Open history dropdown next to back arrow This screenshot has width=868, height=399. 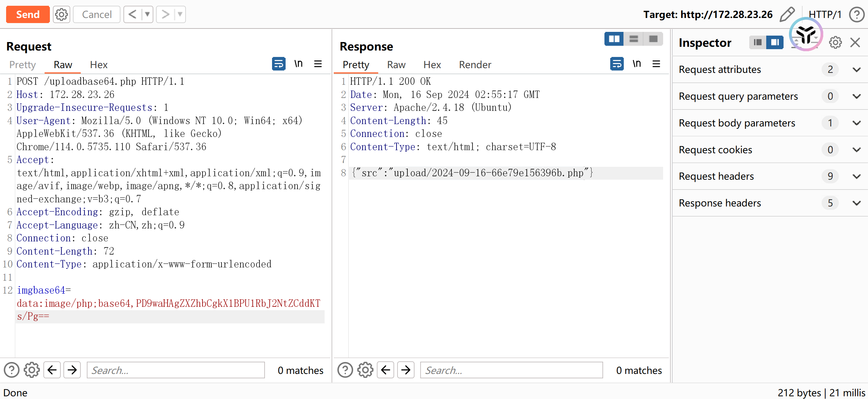pyautogui.click(x=147, y=15)
